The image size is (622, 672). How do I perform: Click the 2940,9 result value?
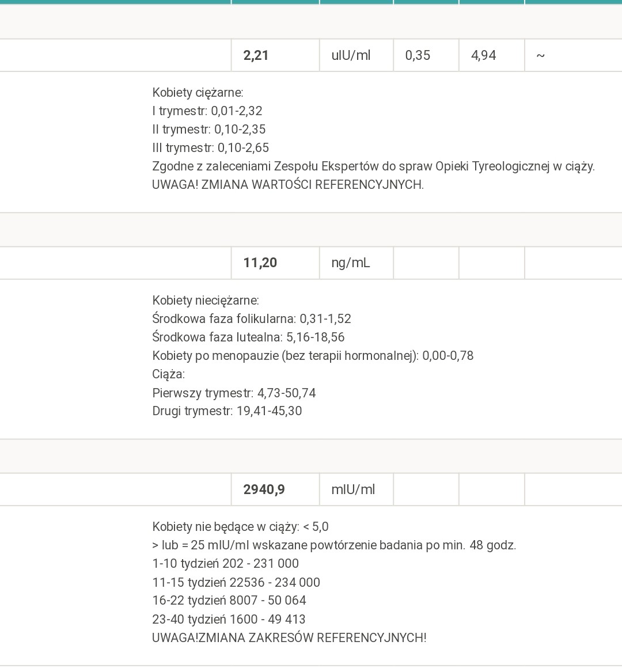264,489
